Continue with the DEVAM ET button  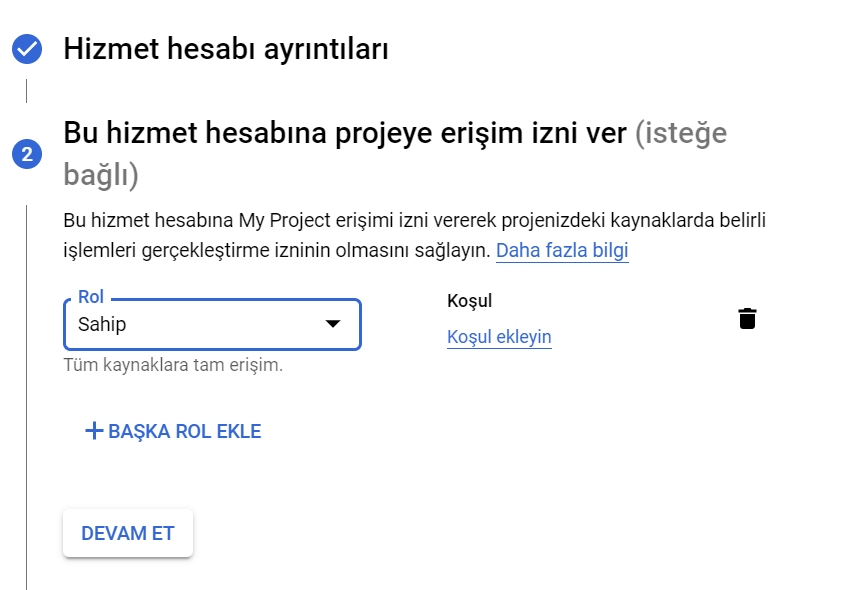[128, 533]
